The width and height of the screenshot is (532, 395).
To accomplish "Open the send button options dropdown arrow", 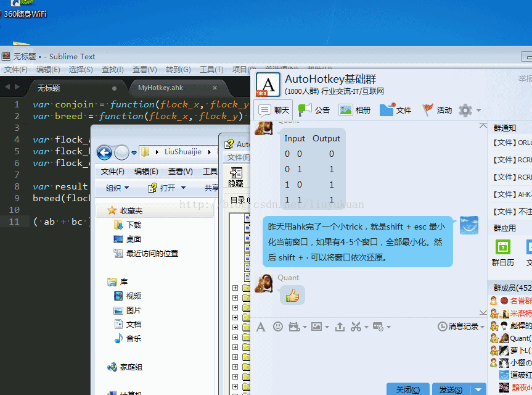I will click(x=478, y=389).
